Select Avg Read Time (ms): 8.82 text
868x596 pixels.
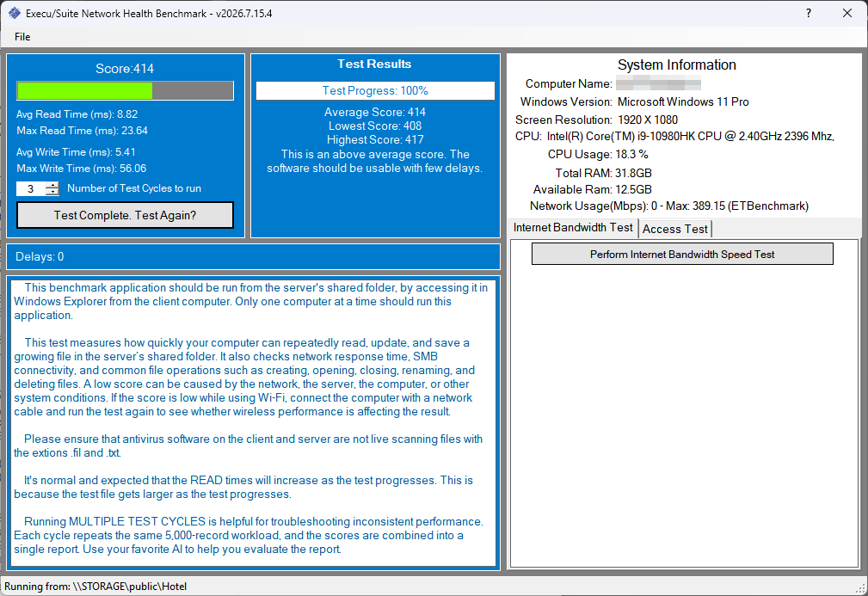[x=77, y=114]
